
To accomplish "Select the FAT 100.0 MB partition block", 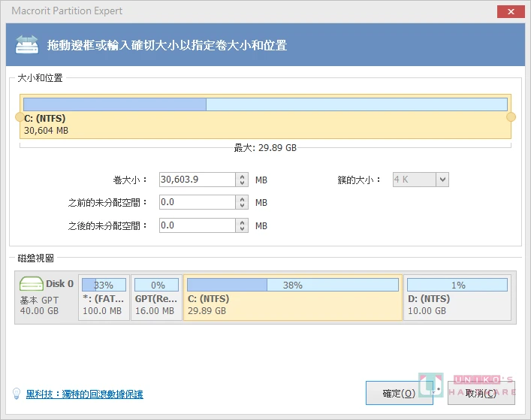I will click(104, 298).
